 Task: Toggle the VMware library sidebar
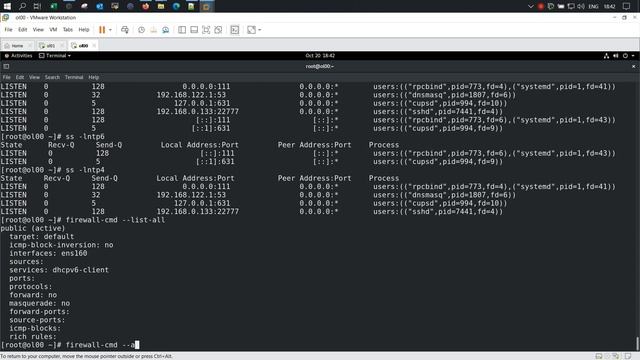[182, 30]
